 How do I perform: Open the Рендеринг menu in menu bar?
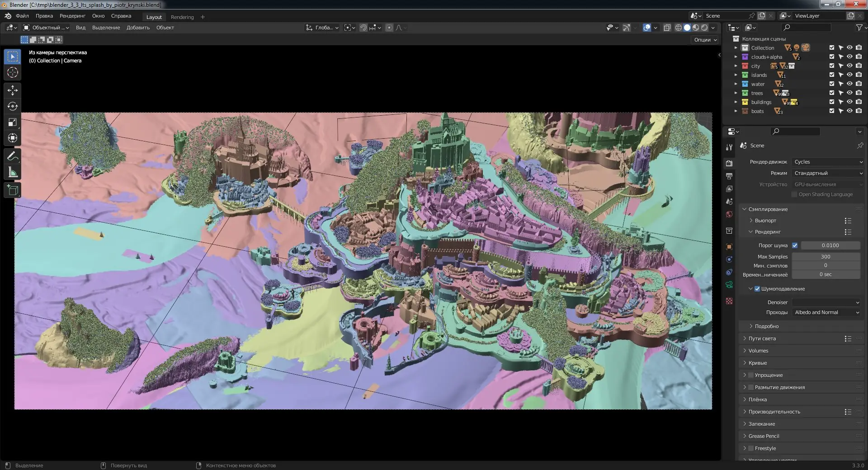click(x=72, y=16)
